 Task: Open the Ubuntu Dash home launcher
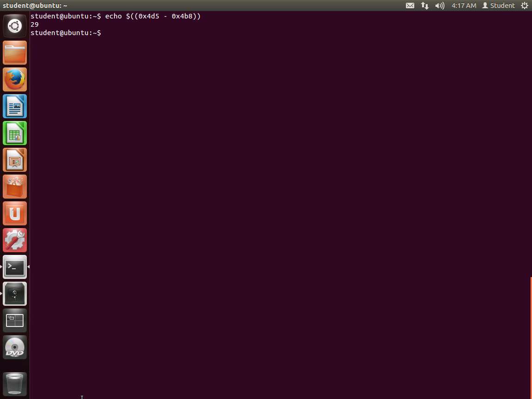(15, 26)
